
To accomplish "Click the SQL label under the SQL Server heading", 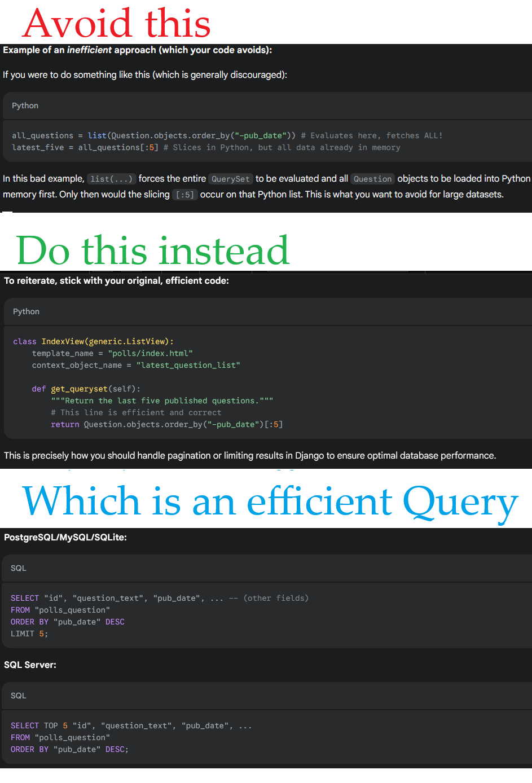I will pyautogui.click(x=19, y=696).
